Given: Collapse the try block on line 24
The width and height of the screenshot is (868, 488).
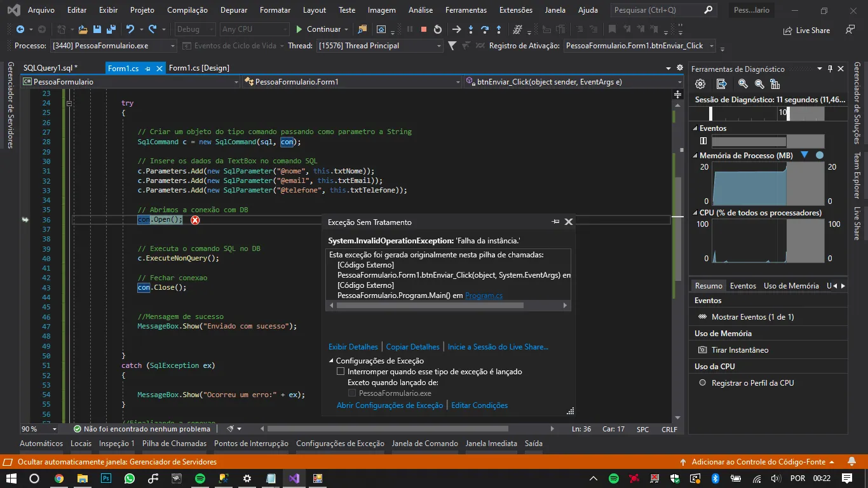Looking at the screenshot, I should [69, 103].
